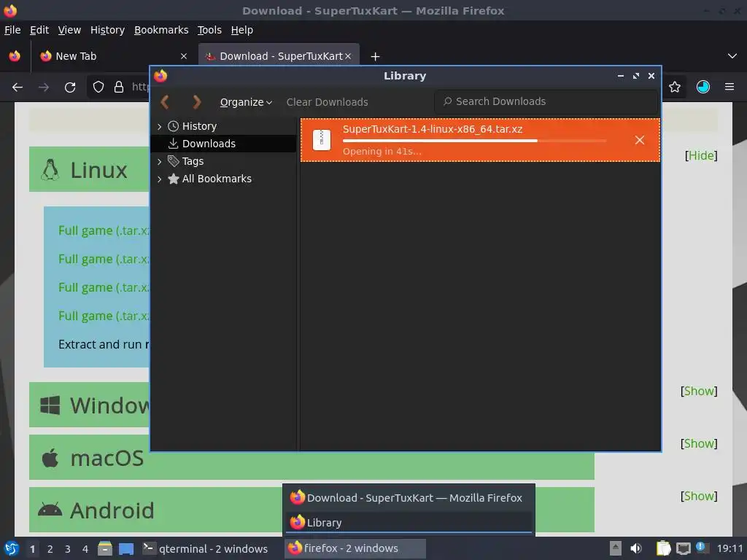Close the Download - SuperTuxKart tab
The height and width of the screenshot is (560, 747).
[x=348, y=56]
